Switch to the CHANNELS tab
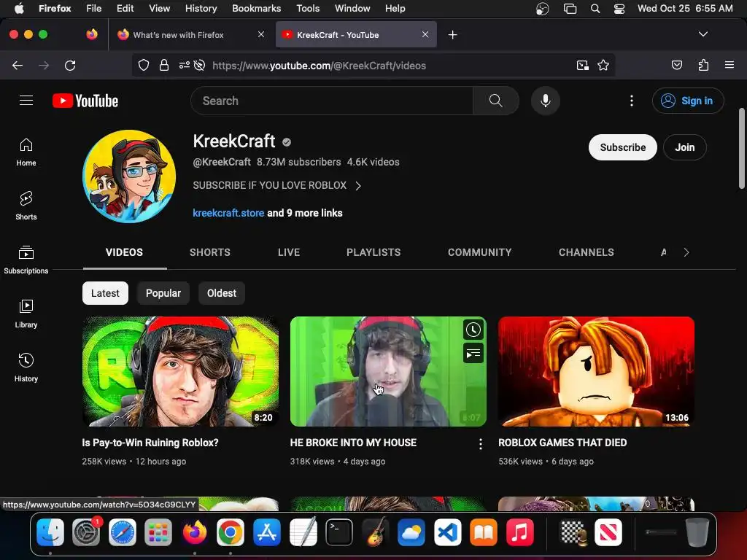This screenshot has height=560, width=747. (586, 252)
